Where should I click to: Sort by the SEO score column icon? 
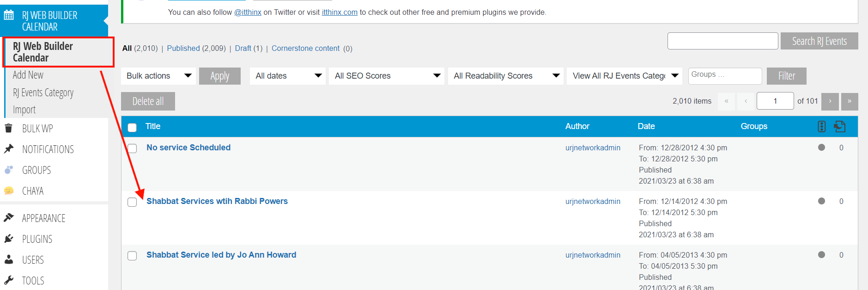[x=821, y=126]
